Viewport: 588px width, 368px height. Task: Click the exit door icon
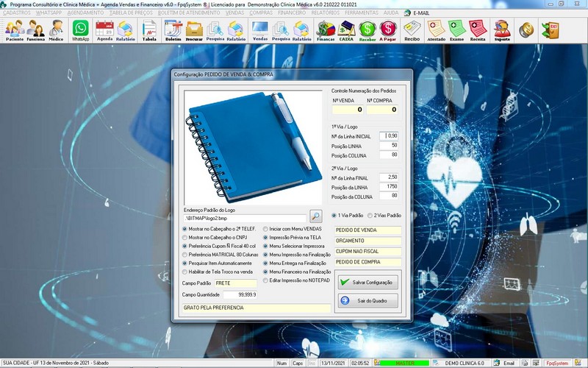pos(550,30)
